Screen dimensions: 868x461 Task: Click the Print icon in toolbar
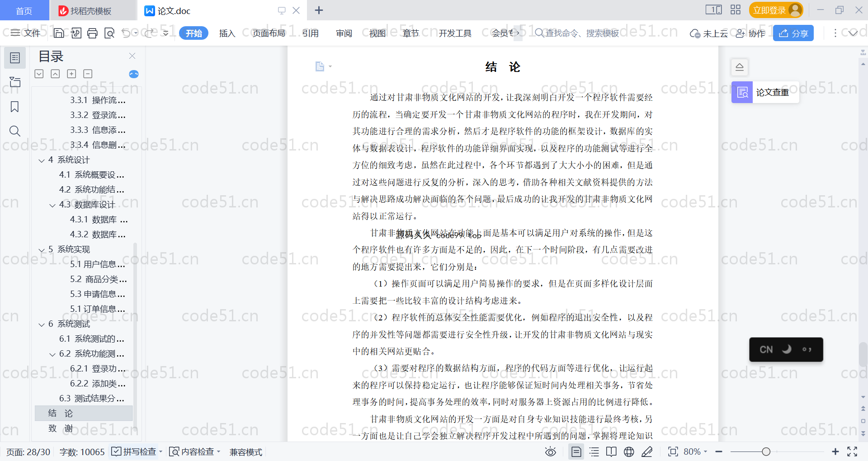(92, 33)
